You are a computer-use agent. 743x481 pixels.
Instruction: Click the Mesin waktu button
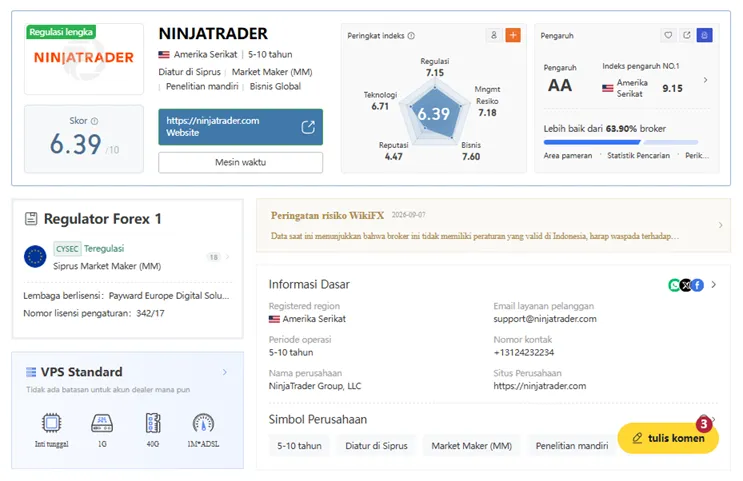pos(241,163)
